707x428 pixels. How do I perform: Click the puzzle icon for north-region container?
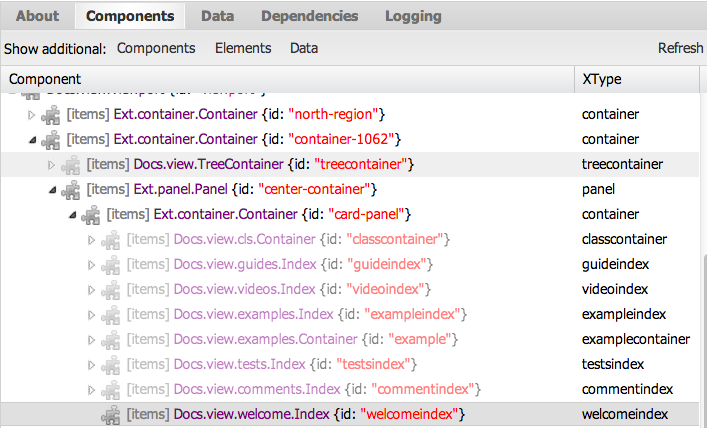click(50, 115)
